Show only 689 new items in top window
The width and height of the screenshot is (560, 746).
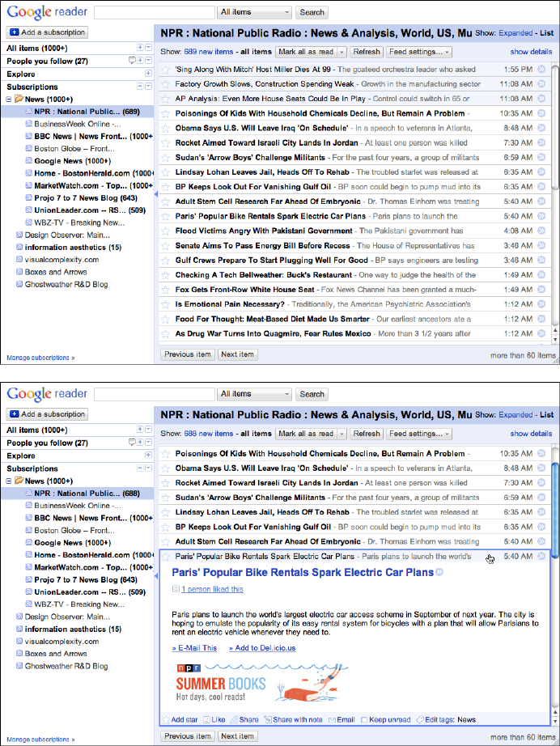pyautogui.click(x=209, y=52)
